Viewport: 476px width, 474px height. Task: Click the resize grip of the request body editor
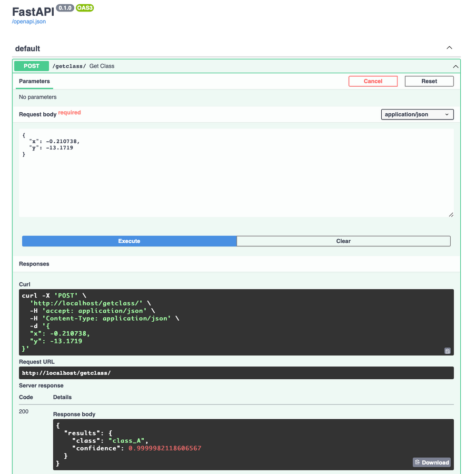pyautogui.click(x=451, y=215)
